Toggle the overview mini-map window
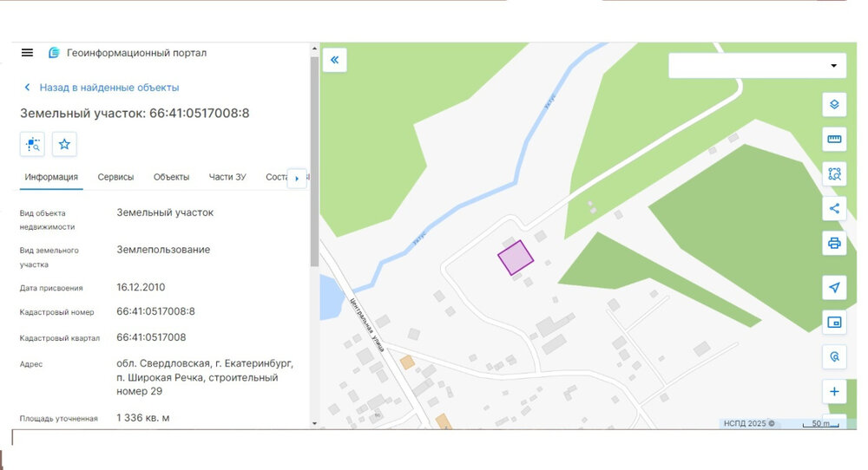Viewport: 868px width, 470px height. (x=834, y=323)
